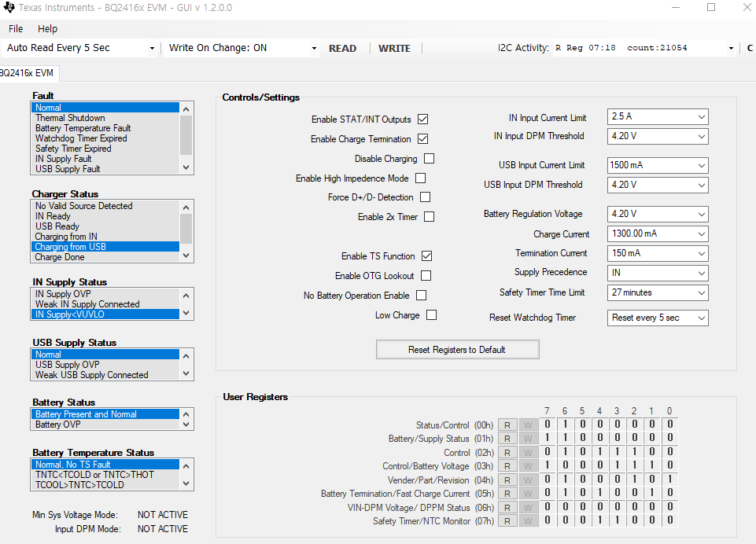Open Safety Timer Time Limit dropdown
The width and height of the screenshot is (756, 544).
[x=658, y=293]
